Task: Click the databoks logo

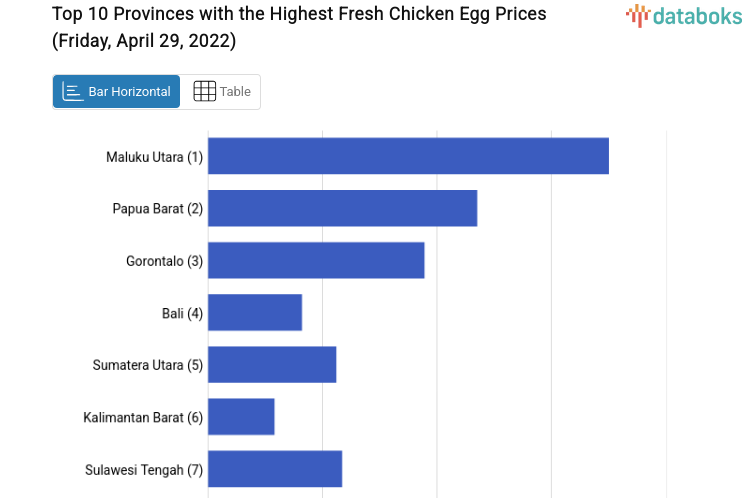Action: [x=683, y=15]
